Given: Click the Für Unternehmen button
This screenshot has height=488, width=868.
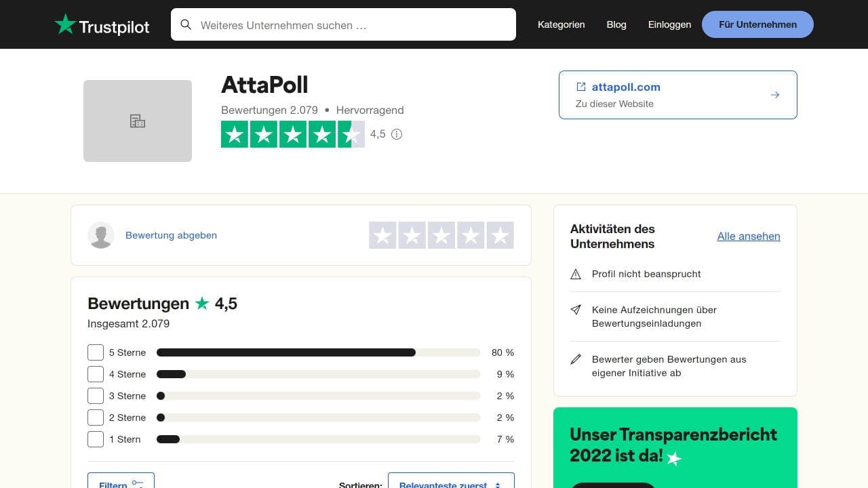Looking at the screenshot, I should pos(757,24).
